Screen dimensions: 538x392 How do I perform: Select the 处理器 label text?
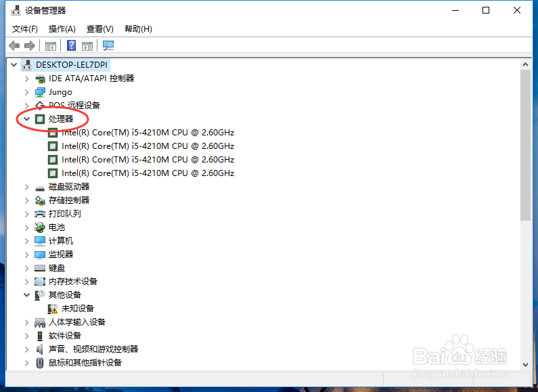pyautogui.click(x=61, y=118)
